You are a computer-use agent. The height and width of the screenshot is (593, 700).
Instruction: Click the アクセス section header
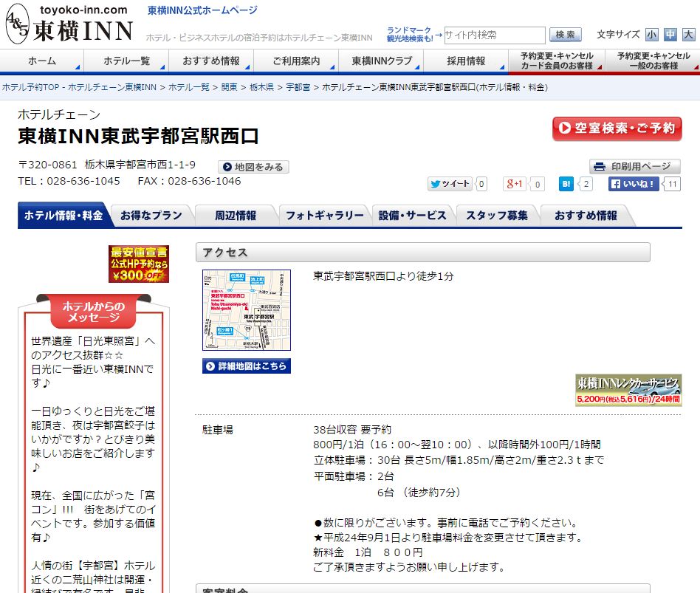pos(423,253)
